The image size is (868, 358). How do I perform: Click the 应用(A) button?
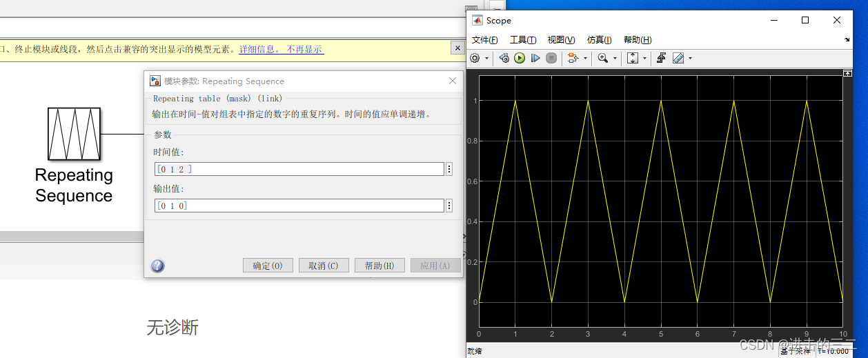pyautogui.click(x=435, y=266)
